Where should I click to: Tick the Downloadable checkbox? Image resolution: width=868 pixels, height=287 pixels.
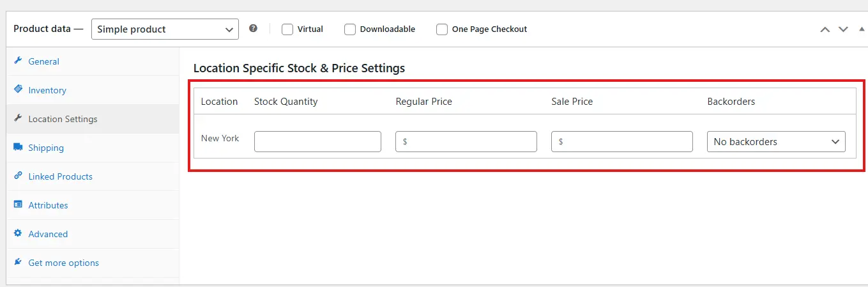coord(350,29)
